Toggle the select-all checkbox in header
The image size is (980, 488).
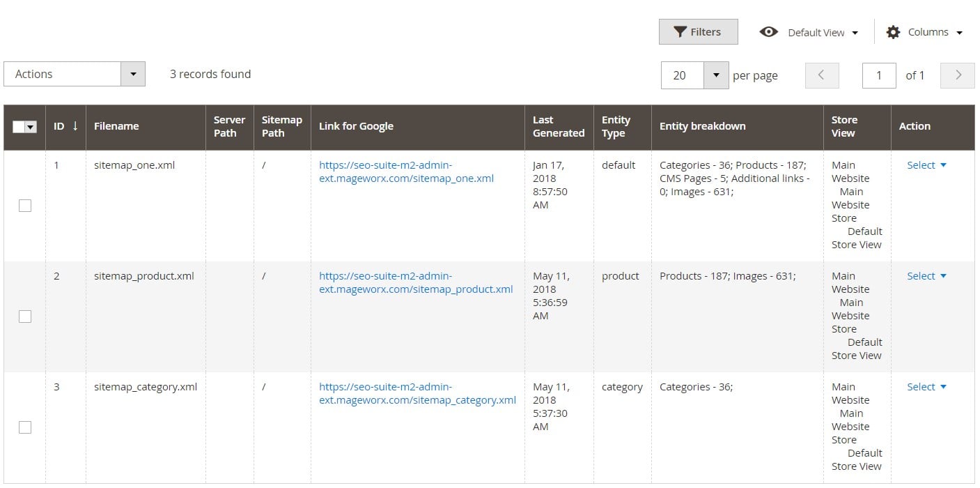pyautogui.click(x=19, y=127)
